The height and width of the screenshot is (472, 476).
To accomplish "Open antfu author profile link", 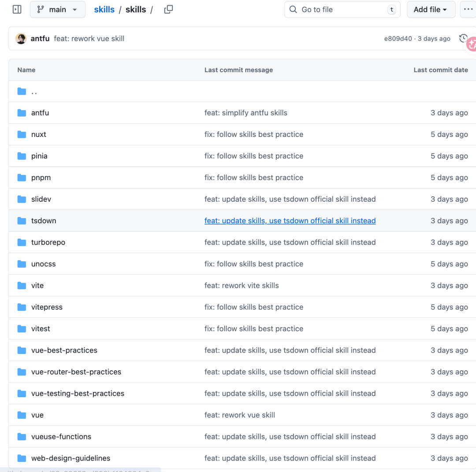I will click(40, 38).
